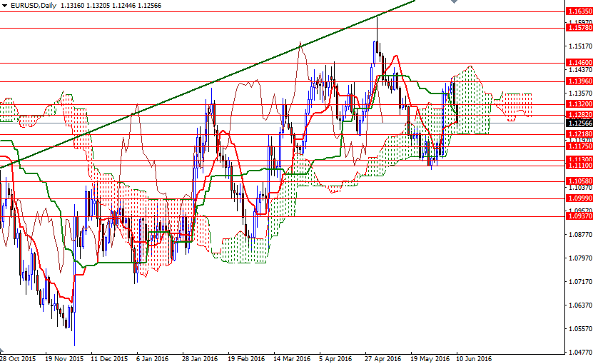Click the 27 Apr 2016 date label
This screenshot has height=364, width=593.
point(382,358)
